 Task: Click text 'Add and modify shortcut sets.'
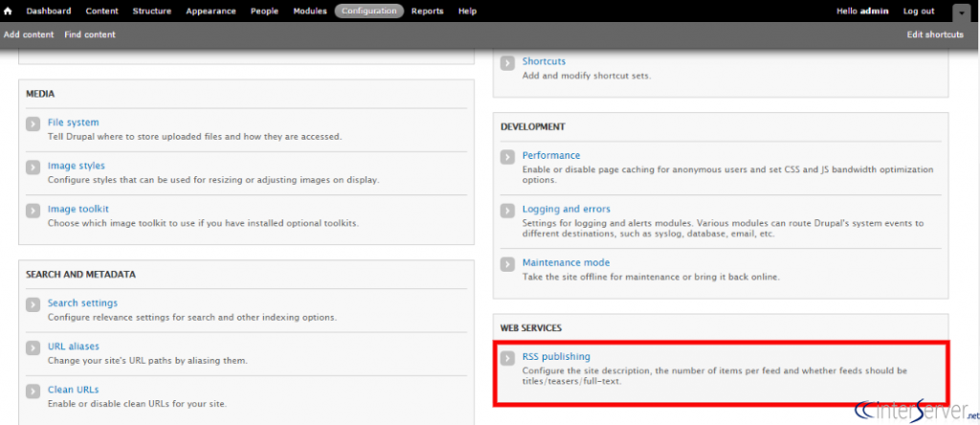click(x=587, y=76)
